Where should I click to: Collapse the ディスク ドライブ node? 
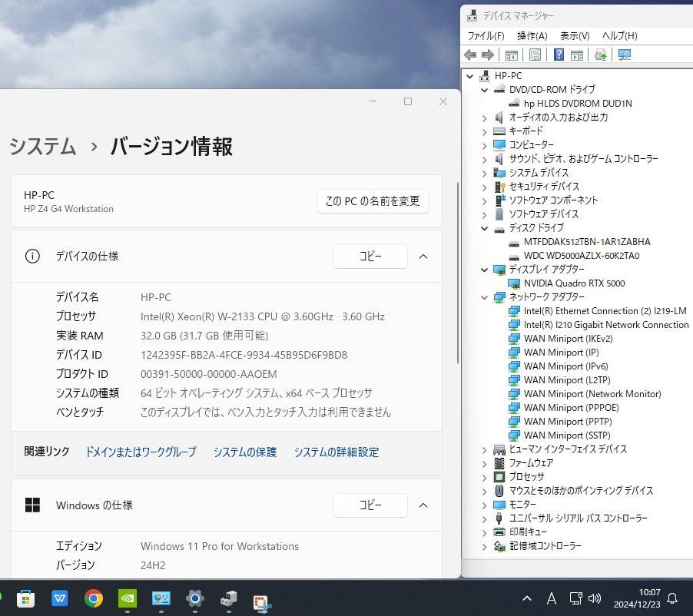[x=484, y=228]
